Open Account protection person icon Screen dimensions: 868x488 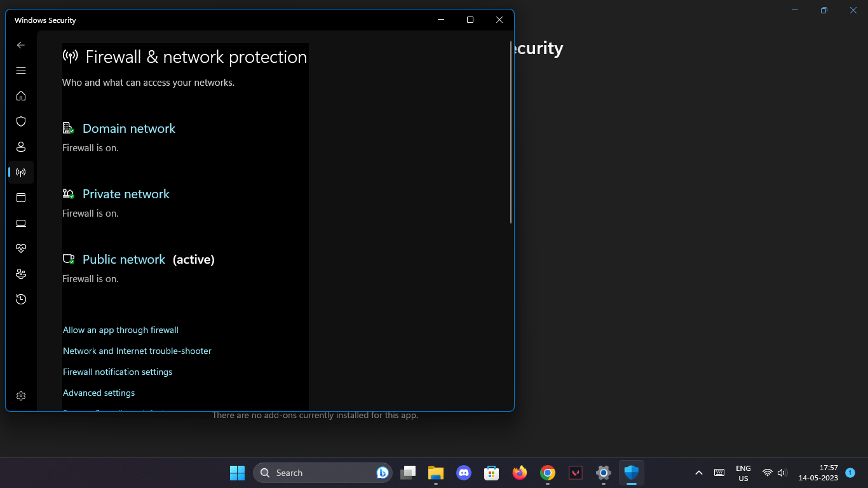tap(21, 147)
